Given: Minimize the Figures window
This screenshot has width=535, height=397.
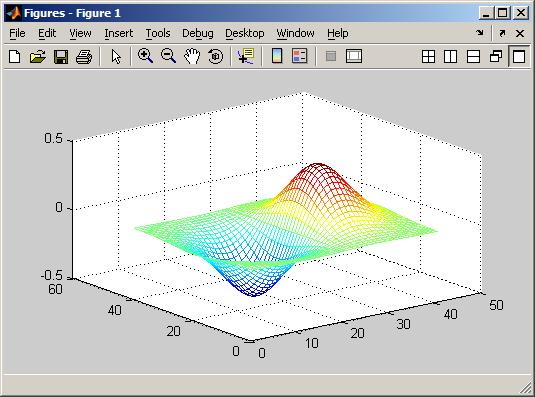Looking at the screenshot, I should click(x=486, y=13).
